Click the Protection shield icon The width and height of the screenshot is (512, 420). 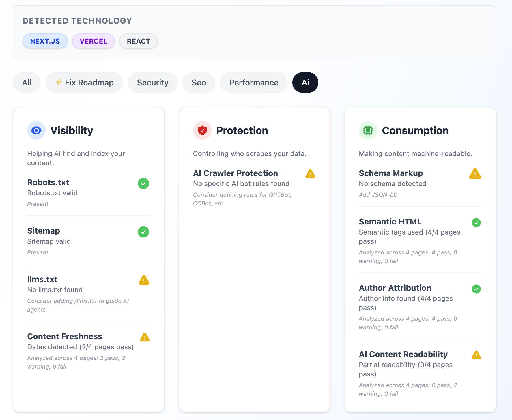(202, 130)
